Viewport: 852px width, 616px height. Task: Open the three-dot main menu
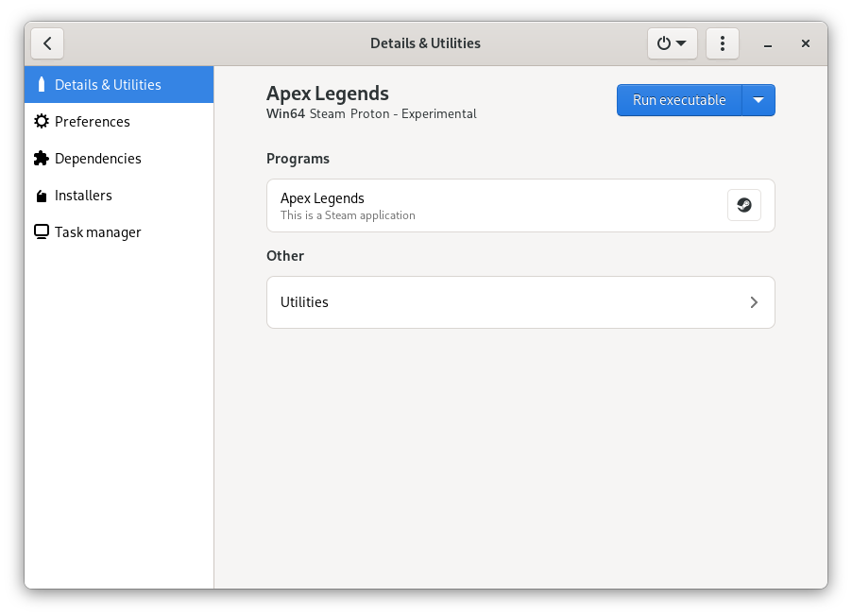723,43
